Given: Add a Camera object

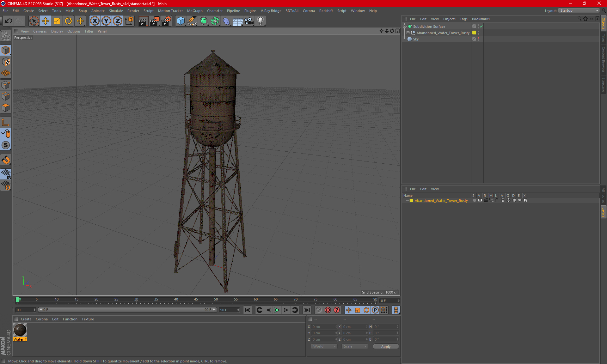Looking at the screenshot, I should (249, 21).
